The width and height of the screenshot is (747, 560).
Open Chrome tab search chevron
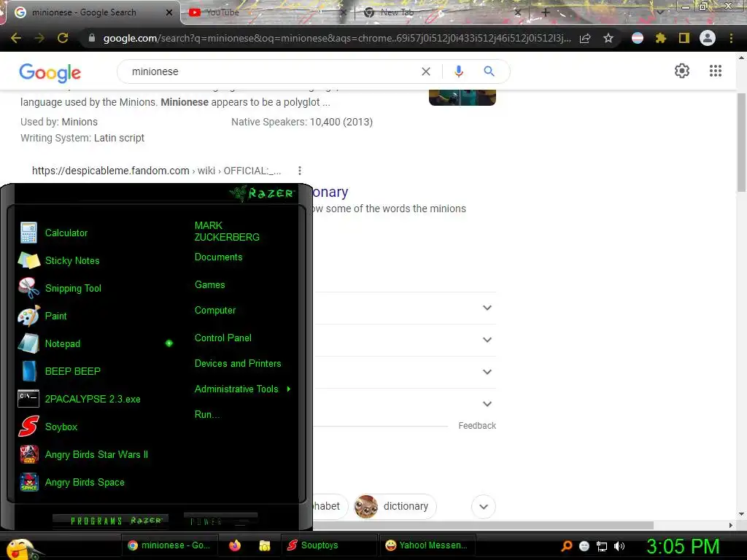coord(659,12)
